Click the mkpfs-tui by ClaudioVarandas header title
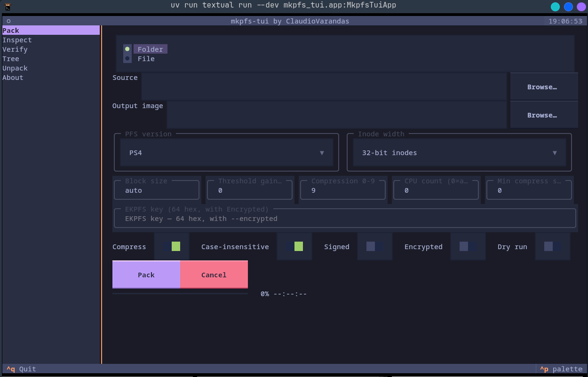 (290, 21)
